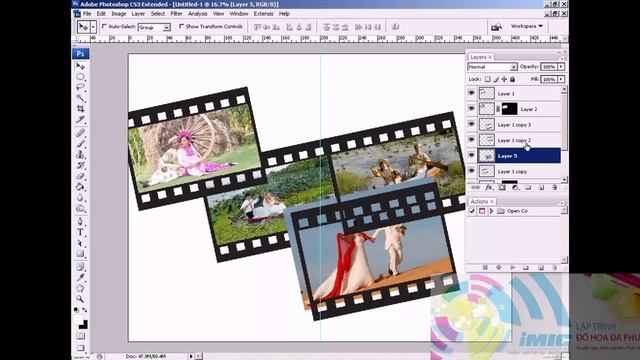Open the Edit menu
Screen dimensions: 640x360
(x=101, y=13)
